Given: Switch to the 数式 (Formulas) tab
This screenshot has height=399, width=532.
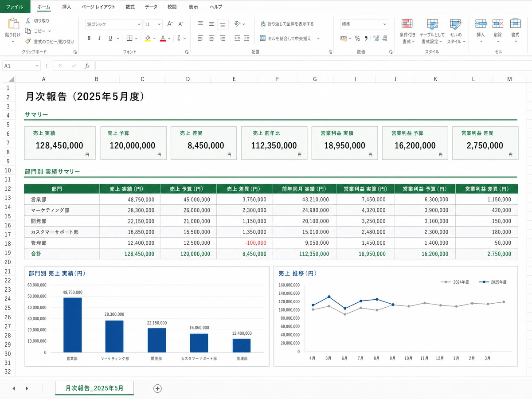Looking at the screenshot, I should coord(130,7).
